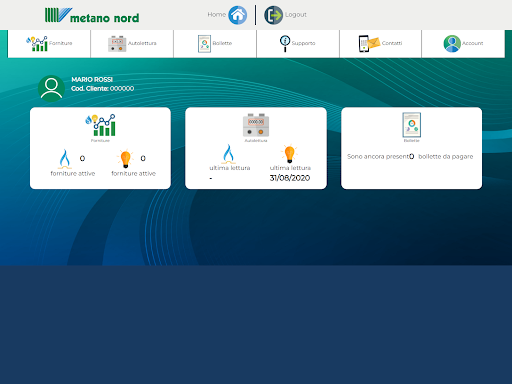Click the blue Home house icon
The height and width of the screenshot is (384, 512).
tap(238, 15)
